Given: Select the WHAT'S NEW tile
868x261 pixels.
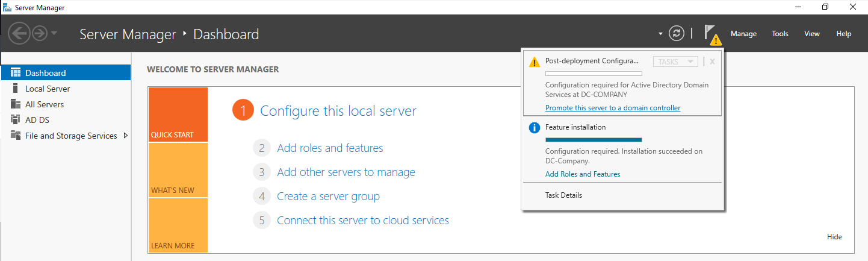Looking at the screenshot, I should 178,169.
